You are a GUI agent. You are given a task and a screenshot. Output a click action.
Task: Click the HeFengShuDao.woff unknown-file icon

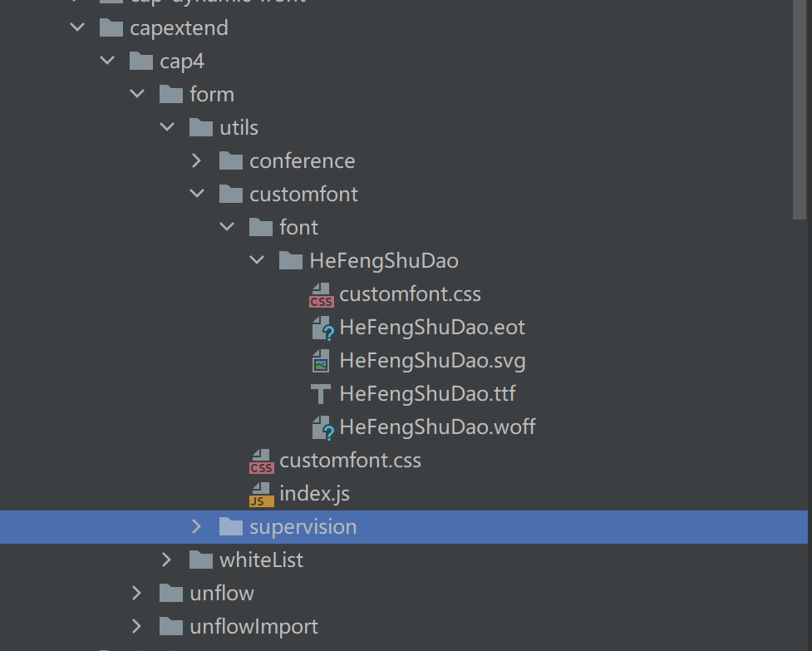point(322,427)
